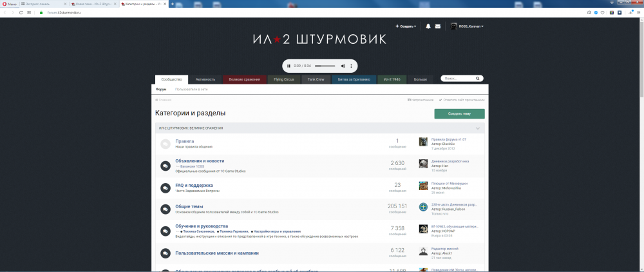Click the Правила forum status icon
This screenshot has width=644, height=272.
(165, 144)
